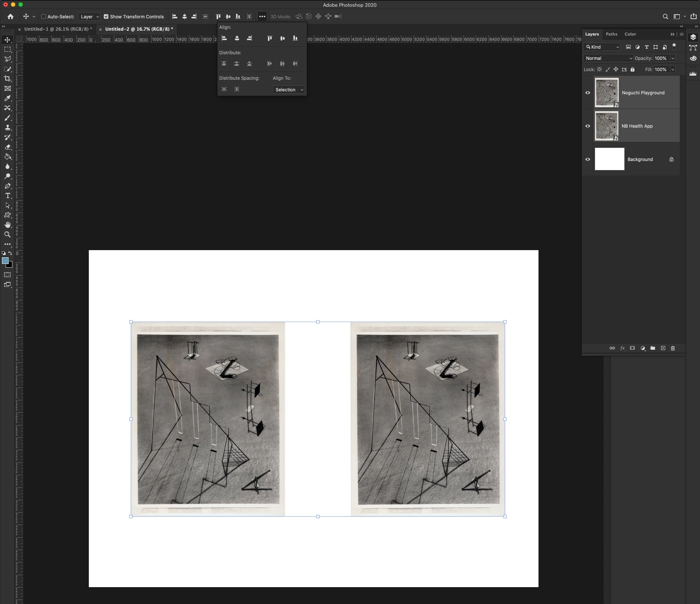Pick the Polygonal Lasso tool
Viewport: 700px width, 604px height.
coord(7,59)
